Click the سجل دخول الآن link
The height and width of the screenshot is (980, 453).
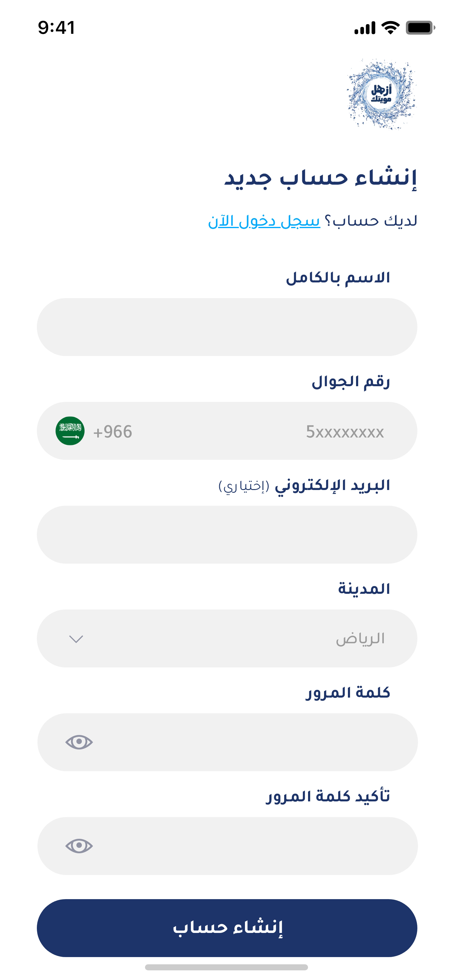tap(264, 221)
